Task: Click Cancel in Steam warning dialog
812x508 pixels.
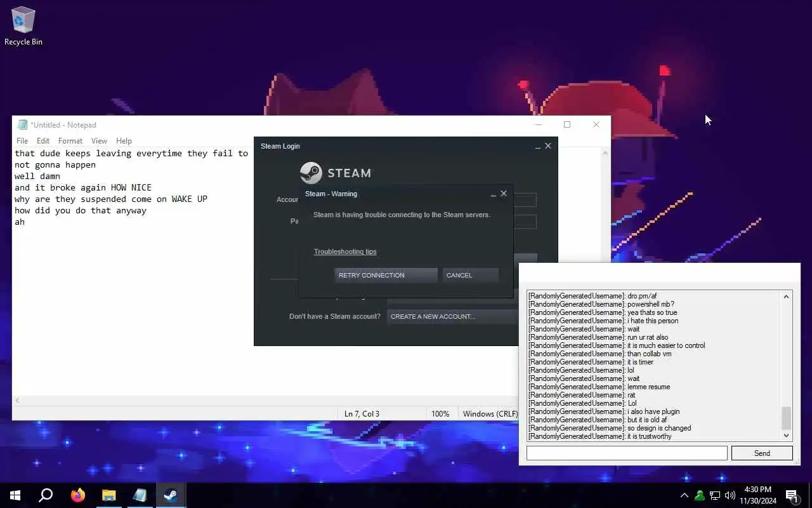Action: point(470,275)
